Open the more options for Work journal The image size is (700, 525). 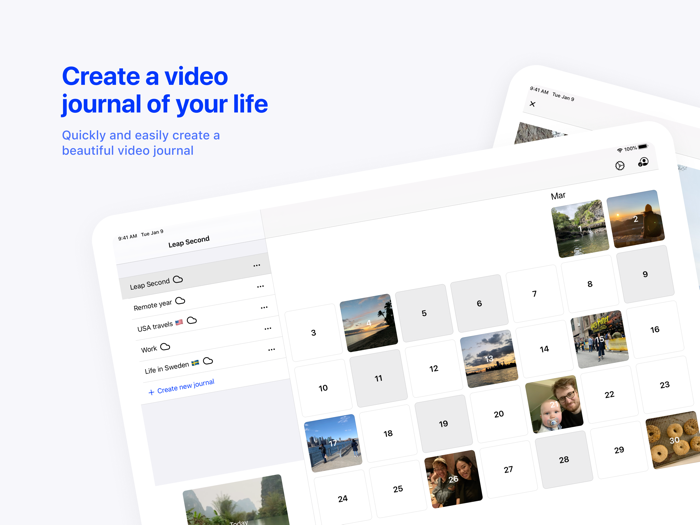coord(268,328)
